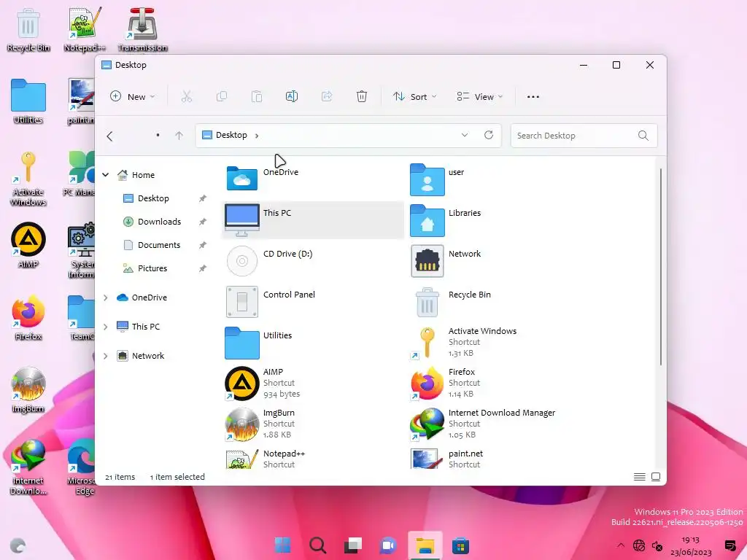The width and height of the screenshot is (747, 560).
Task: Select the Notepad++ shortcut in file list
Action: (314, 459)
